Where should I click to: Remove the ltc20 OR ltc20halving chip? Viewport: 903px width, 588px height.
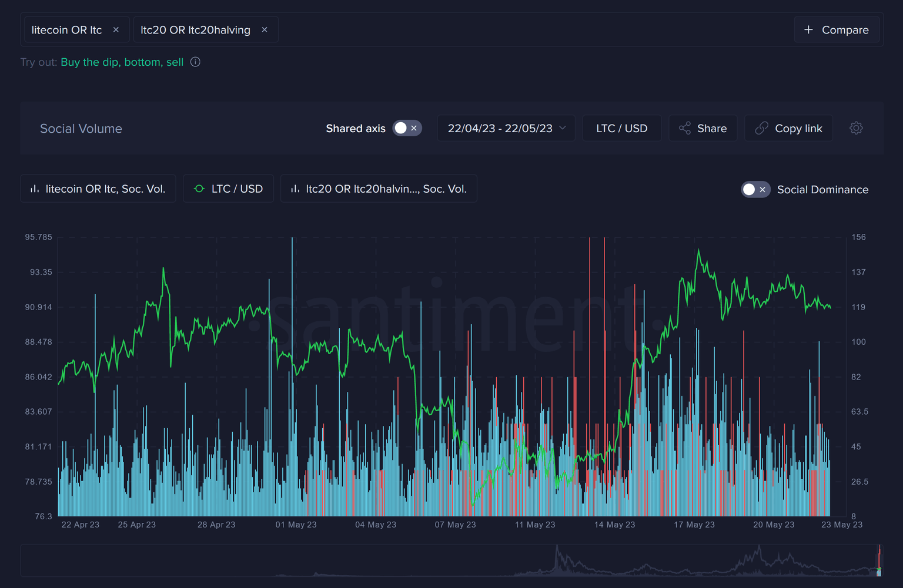click(264, 29)
